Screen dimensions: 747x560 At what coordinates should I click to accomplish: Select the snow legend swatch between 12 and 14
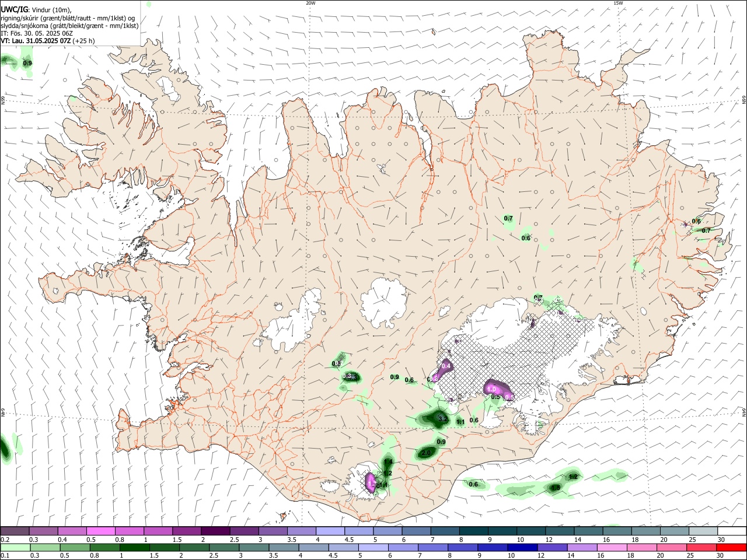(x=558, y=531)
